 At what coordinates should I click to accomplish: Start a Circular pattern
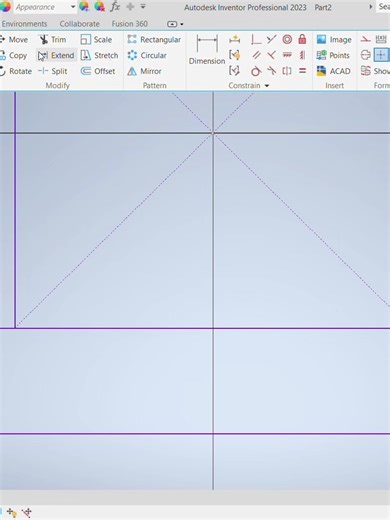tap(147, 55)
